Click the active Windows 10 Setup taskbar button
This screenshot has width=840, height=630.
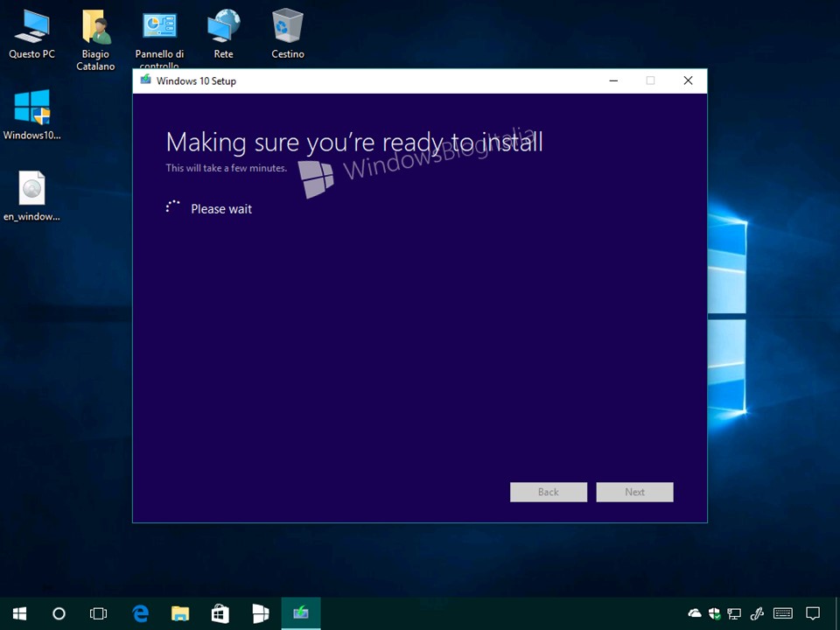click(x=300, y=614)
